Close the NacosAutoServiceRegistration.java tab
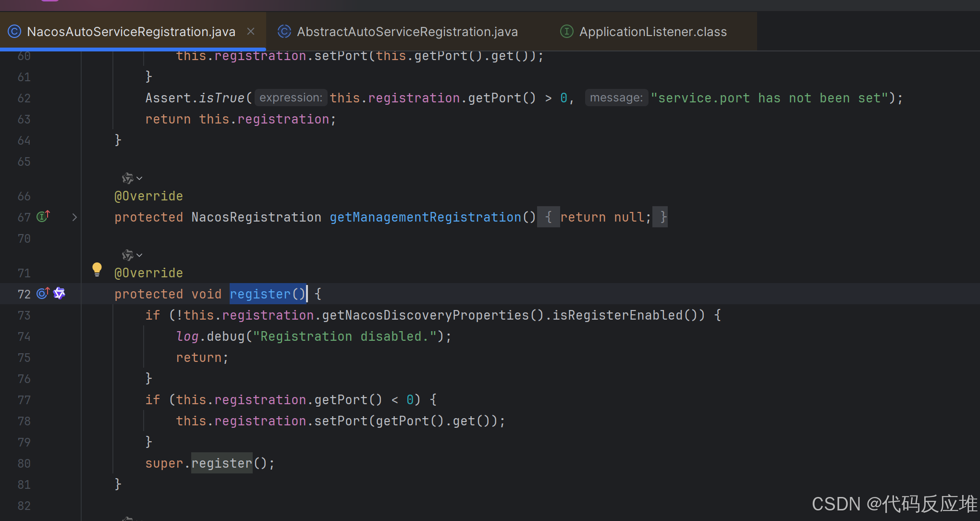 click(251, 32)
